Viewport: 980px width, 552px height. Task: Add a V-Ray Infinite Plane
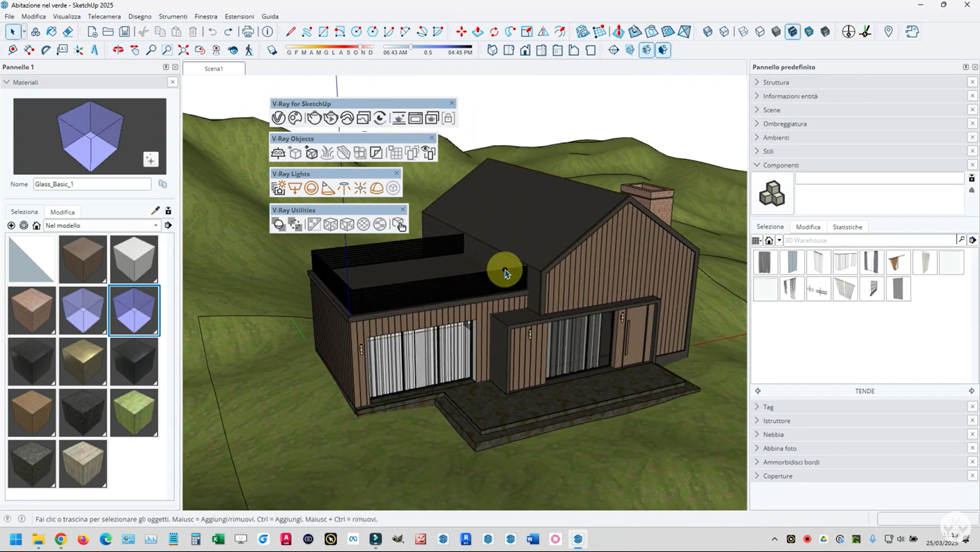(x=278, y=153)
